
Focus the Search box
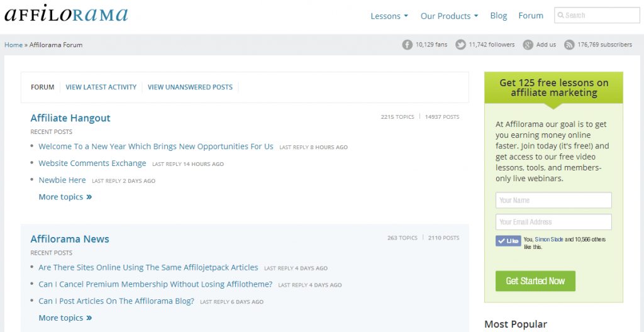(x=597, y=15)
